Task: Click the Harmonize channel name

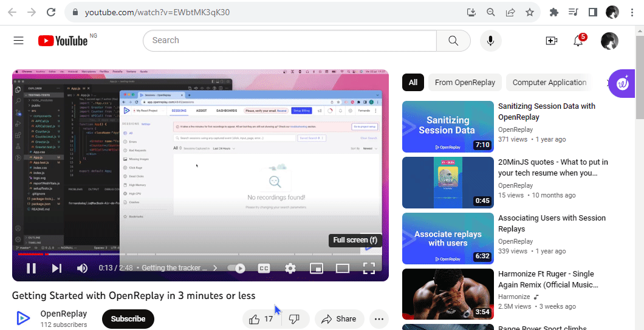Action: coord(514,297)
